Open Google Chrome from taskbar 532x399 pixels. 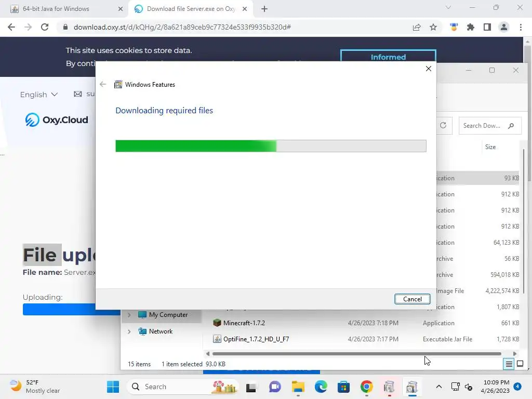[x=366, y=387]
